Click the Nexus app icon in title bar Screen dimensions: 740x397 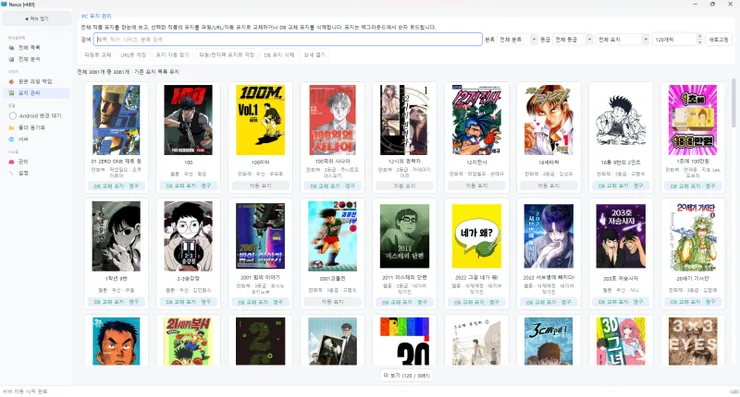pyautogui.click(x=4, y=4)
